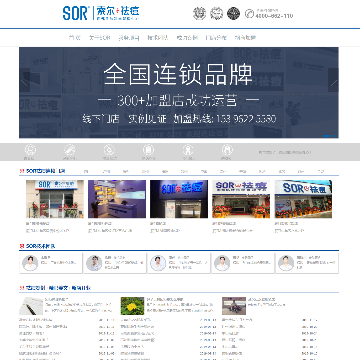
Task: Select the active blue banner pagination indicator
Action: pos(327,136)
